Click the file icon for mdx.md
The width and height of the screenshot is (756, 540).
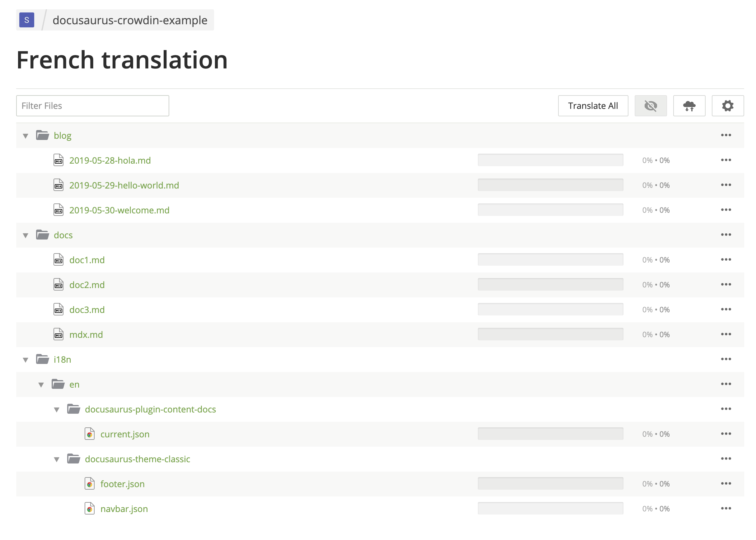58,334
